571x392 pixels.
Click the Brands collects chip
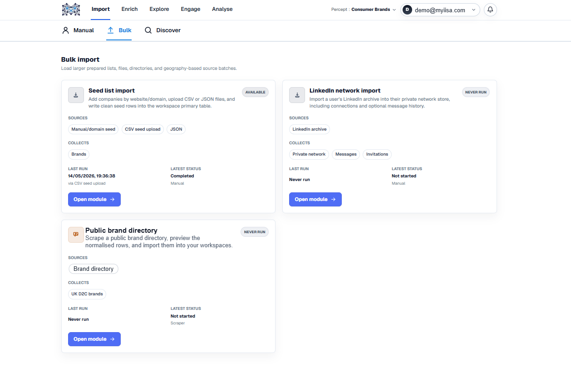point(79,154)
